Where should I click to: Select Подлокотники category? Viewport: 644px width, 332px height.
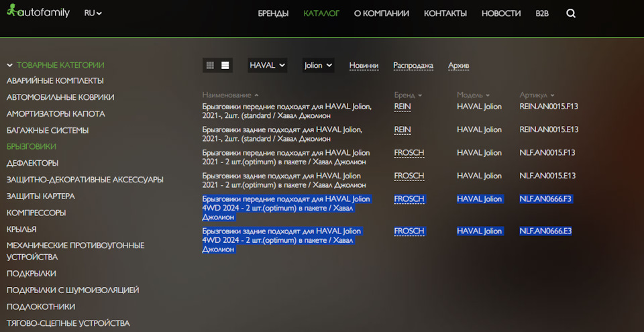tap(41, 307)
